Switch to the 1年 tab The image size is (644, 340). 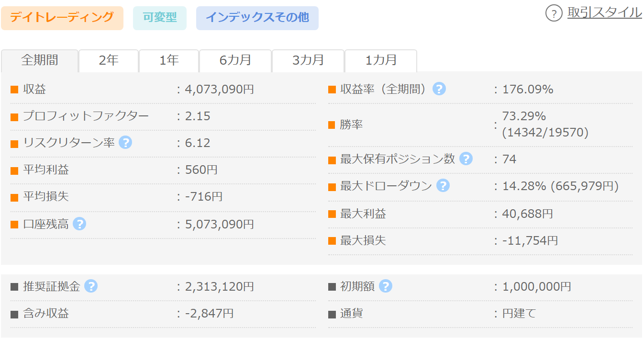tap(169, 60)
